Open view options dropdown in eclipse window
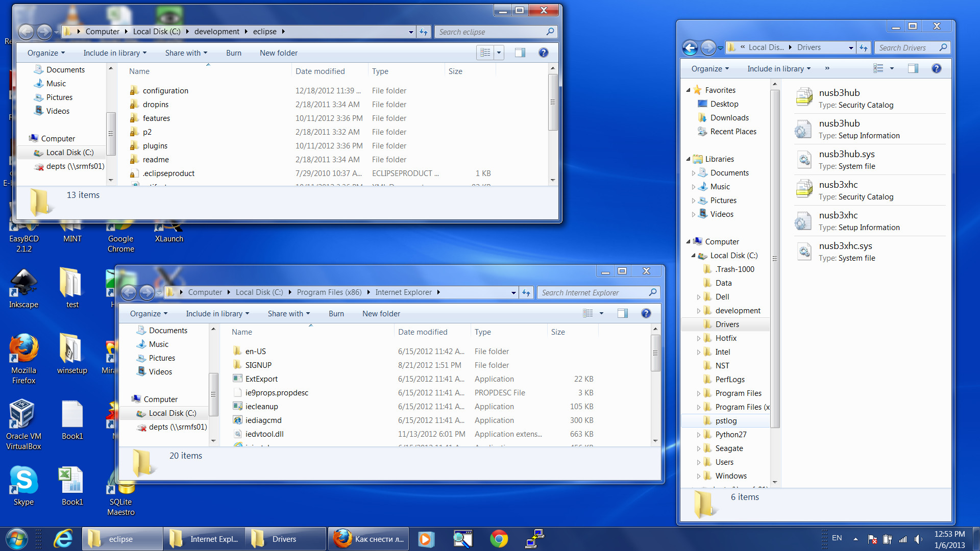 [x=499, y=53]
